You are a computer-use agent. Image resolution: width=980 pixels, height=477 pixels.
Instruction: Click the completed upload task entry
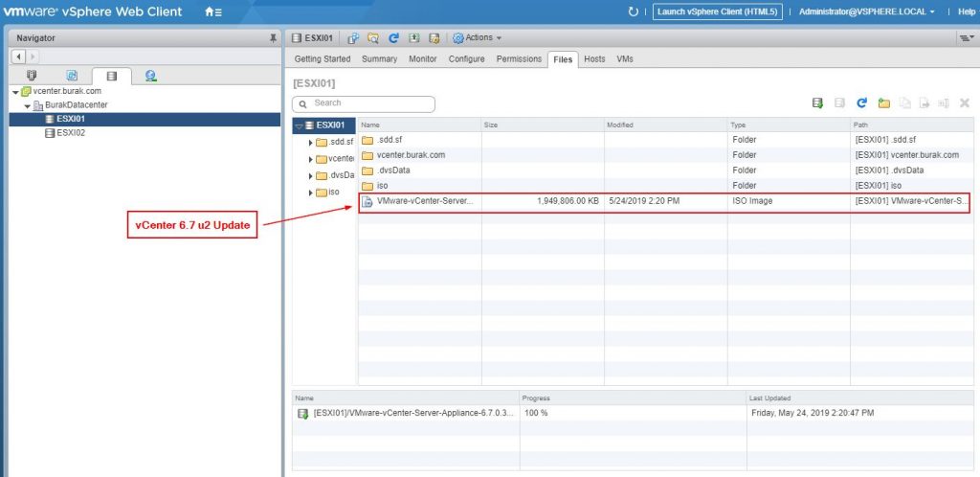407,413
